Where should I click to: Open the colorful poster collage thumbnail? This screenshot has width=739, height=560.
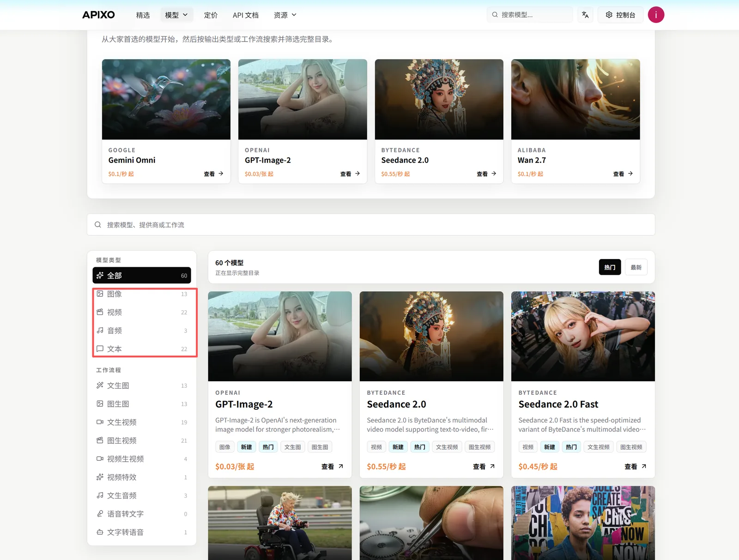point(583,523)
